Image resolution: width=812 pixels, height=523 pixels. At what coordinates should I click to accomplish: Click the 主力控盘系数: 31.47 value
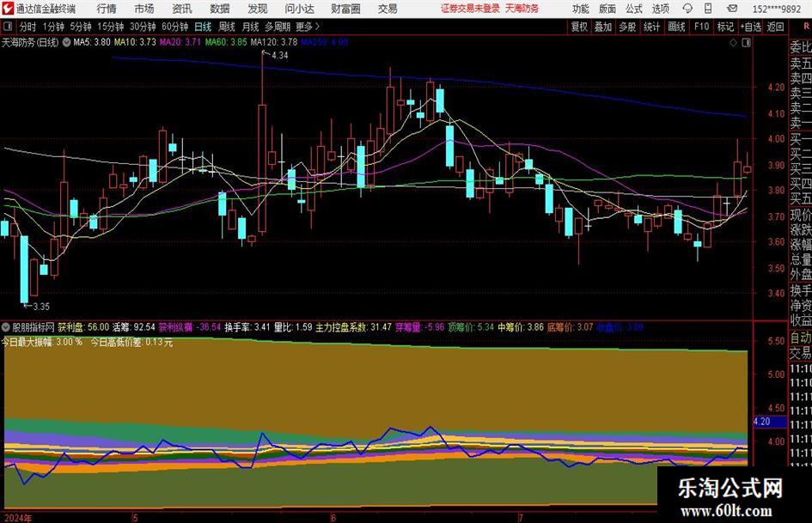pos(354,327)
